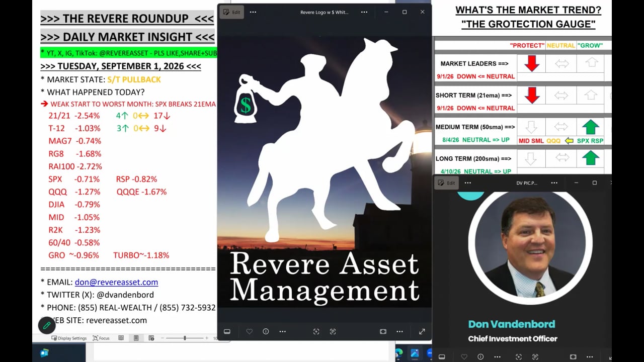Viewport: 644px width, 362px height.
Task: Select the "SPX RSP" cell in the gauge
Action: coord(590,141)
